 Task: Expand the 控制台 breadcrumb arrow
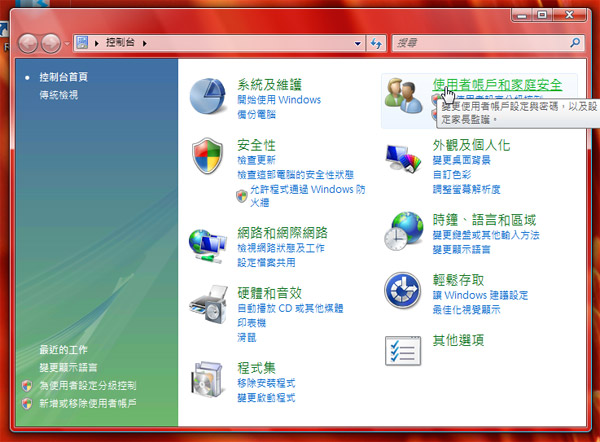[153, 43]
